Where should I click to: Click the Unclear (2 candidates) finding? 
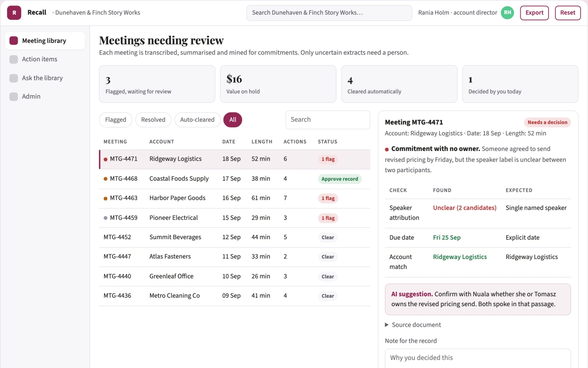[x=465, y=208]
